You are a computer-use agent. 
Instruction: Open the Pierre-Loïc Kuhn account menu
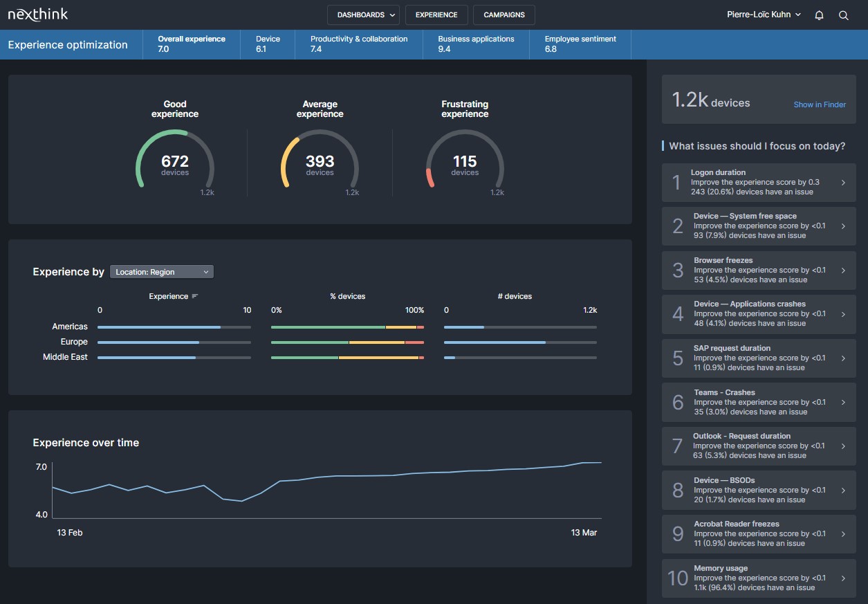point(763,14)
